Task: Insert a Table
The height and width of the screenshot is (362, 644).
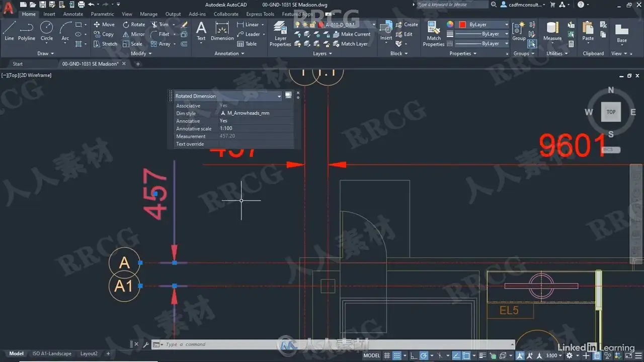Action: 247,44
